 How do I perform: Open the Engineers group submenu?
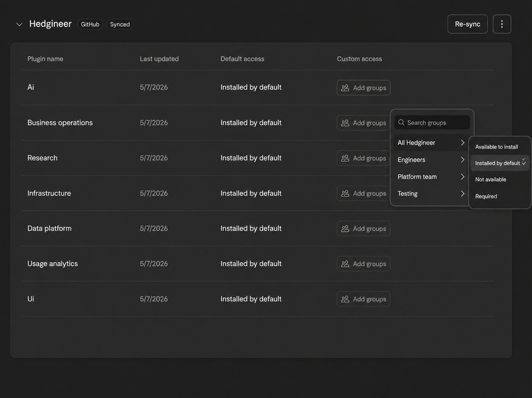[431, 160]
